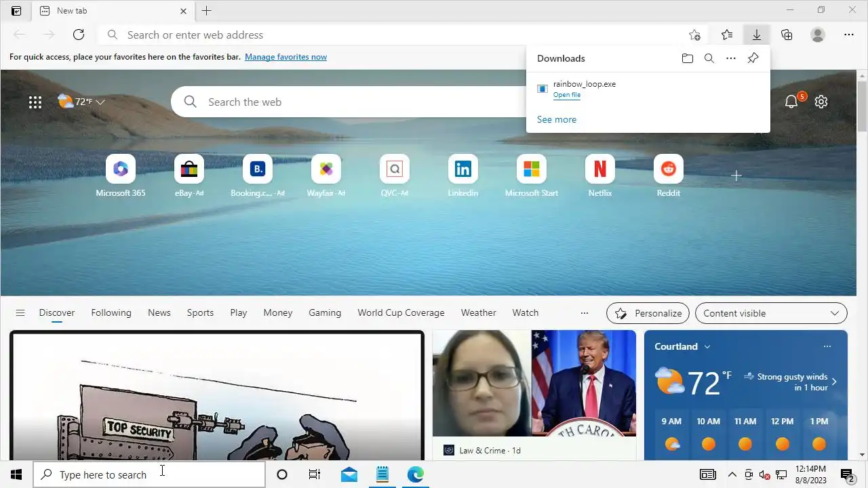The height and width of the screenshot is (488, 868).
Task: Switch to the Weather tab
Action: tap(479, 312)
